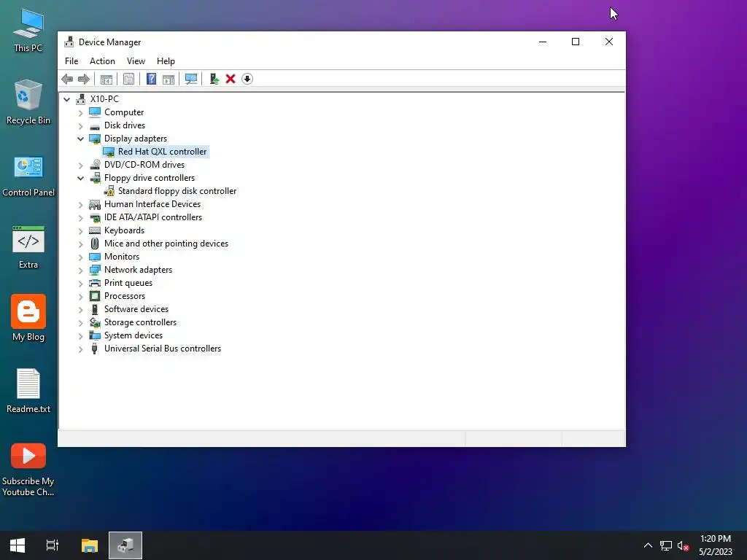Select the Standard floppy disk controller label

(x=177, y=191)
